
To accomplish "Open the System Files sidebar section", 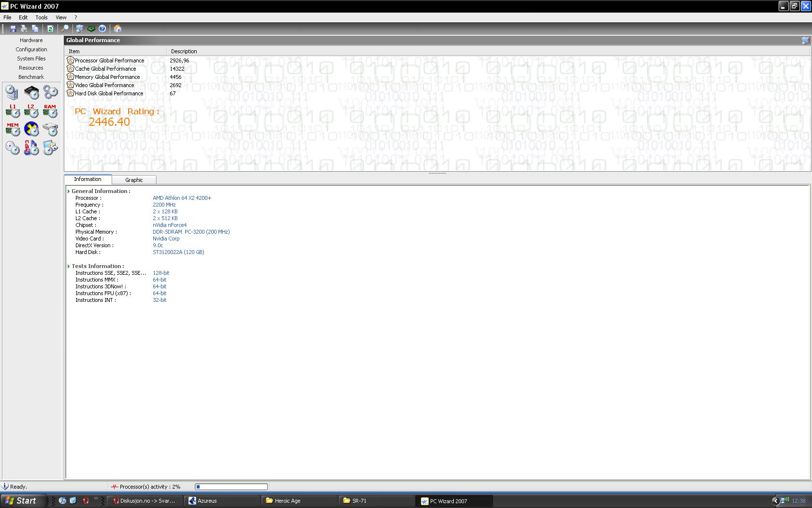I will tap(31, 59).
